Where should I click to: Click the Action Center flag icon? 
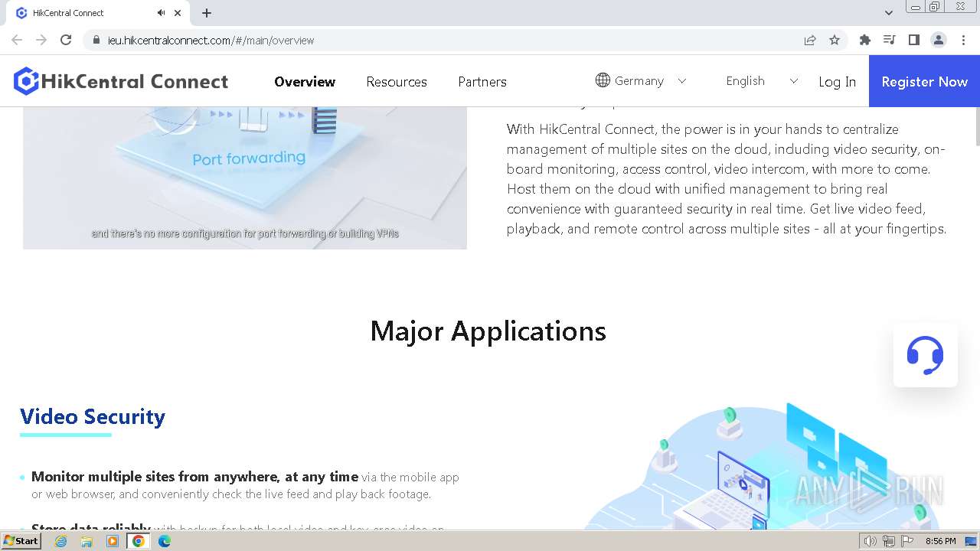pyautogui.click(x=907, y=541)
